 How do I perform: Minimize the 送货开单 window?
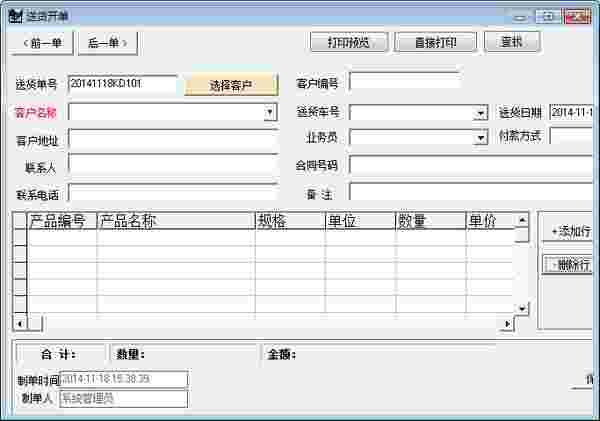pyautogui.click(x=520, y=17)
